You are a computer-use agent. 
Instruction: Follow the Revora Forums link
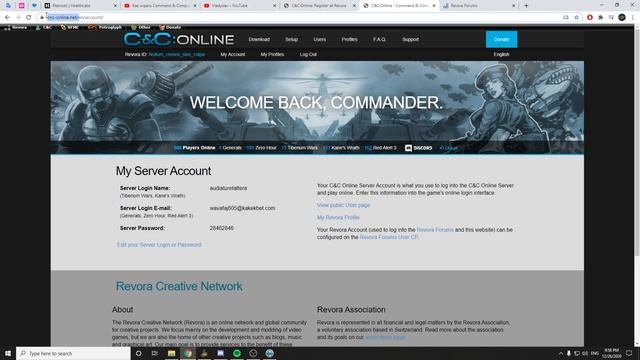pos(435,230)
